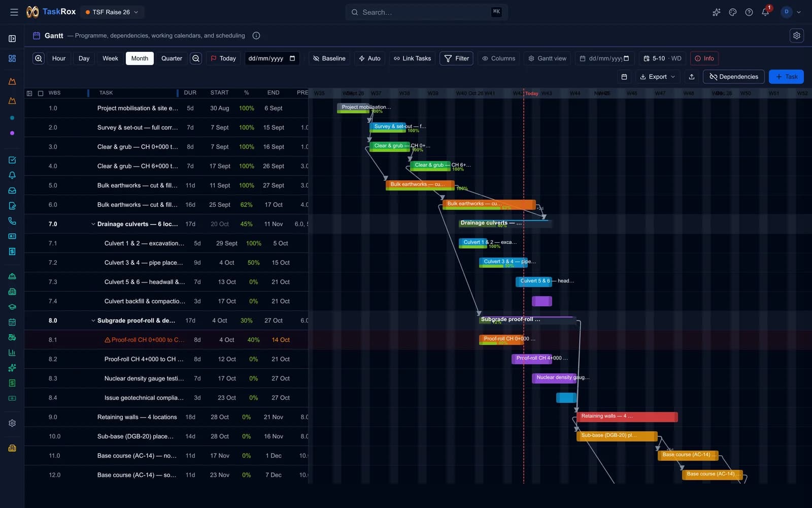The width and height of the screenshot is (812, 508).
Task: Toggle Auto scheduling
Action: pyautogui.click(x=369, y=58)
